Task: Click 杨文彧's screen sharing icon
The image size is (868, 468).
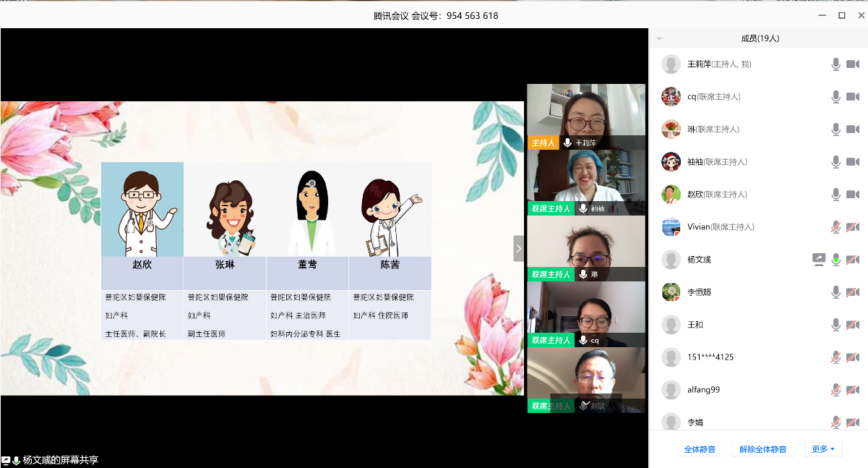Action: tap(819, 260)
